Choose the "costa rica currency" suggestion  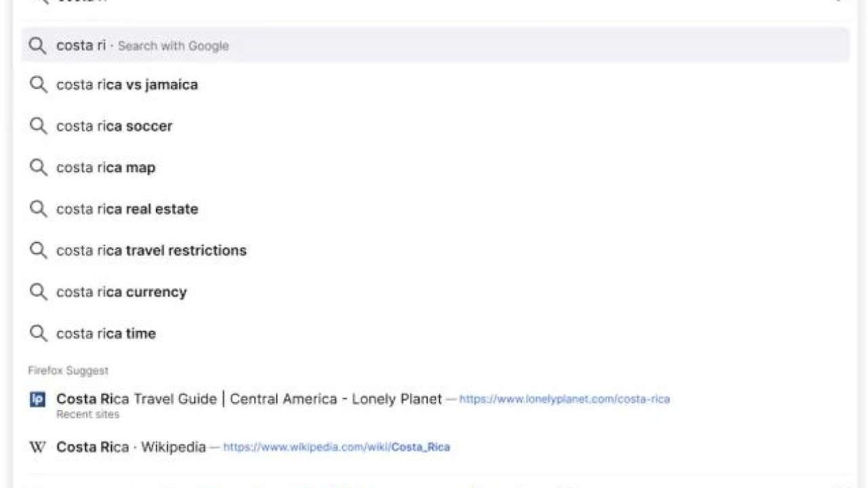[121, 292]
